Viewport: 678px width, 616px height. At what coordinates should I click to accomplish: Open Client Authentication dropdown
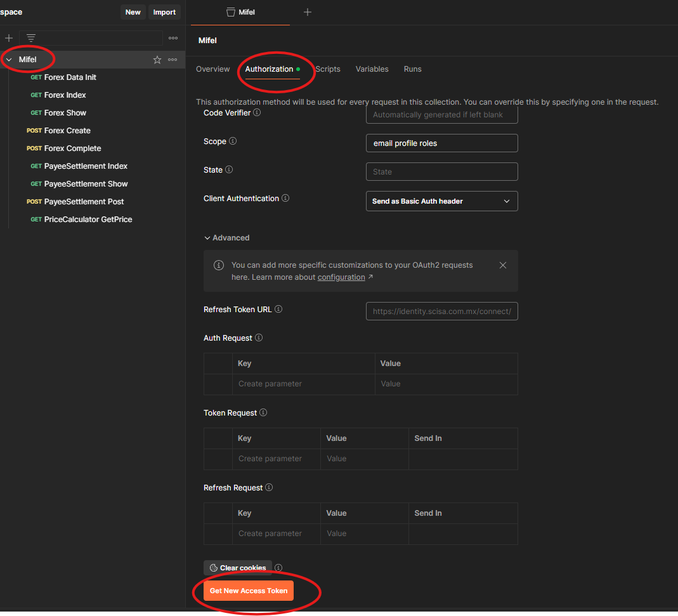click(x=441, y=201)
